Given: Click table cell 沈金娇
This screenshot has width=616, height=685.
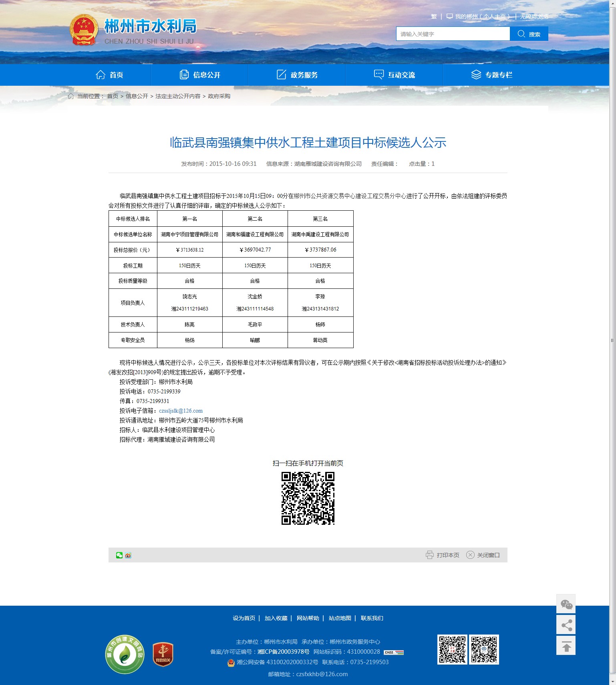Looking at the screenshot, I should 255,296.
